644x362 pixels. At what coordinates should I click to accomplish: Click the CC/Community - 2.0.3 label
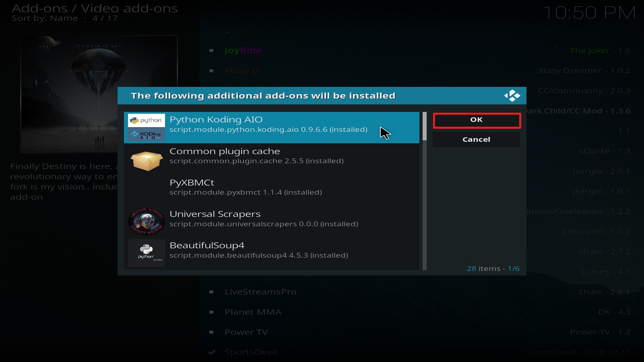click(x=584, y=91)
